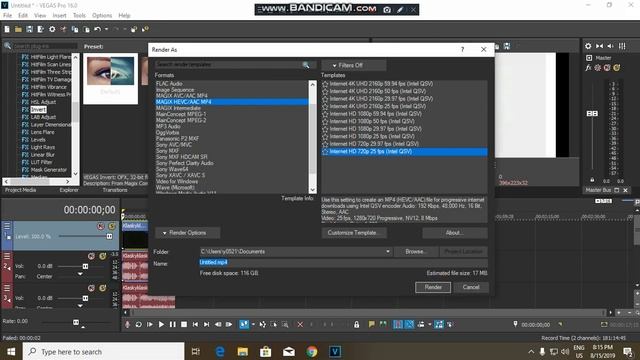Click the Browse... button
This screenshot has width=640, height=360.
[416, 252]
